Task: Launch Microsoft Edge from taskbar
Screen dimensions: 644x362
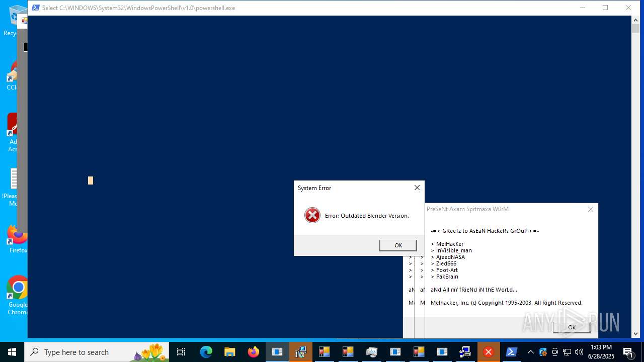Action: (x=206, y=352)
